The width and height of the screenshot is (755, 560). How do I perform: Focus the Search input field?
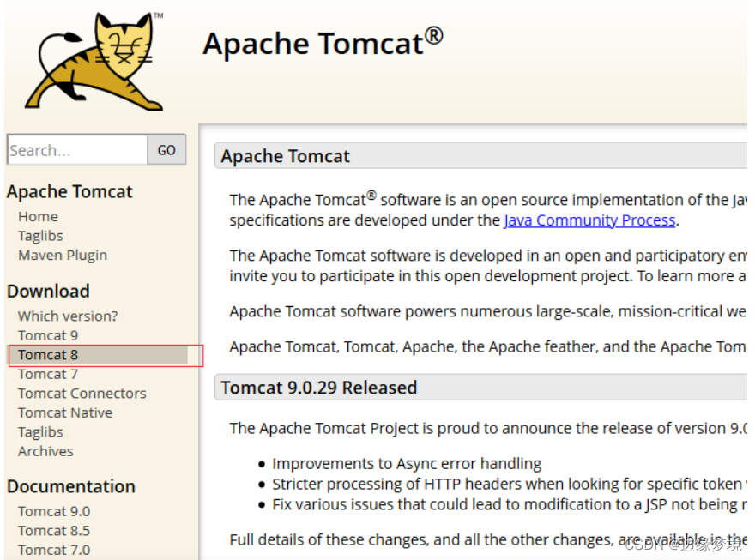click(77, 150)
